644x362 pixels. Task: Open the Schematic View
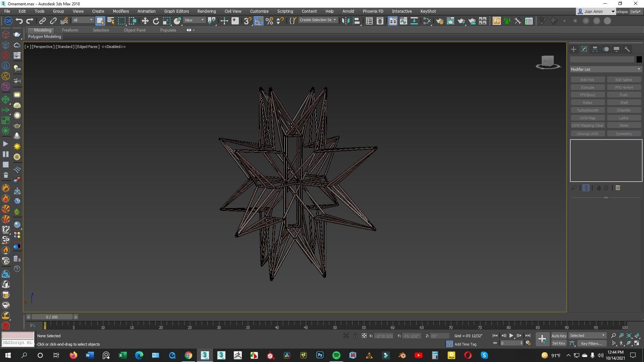[414, 21]
